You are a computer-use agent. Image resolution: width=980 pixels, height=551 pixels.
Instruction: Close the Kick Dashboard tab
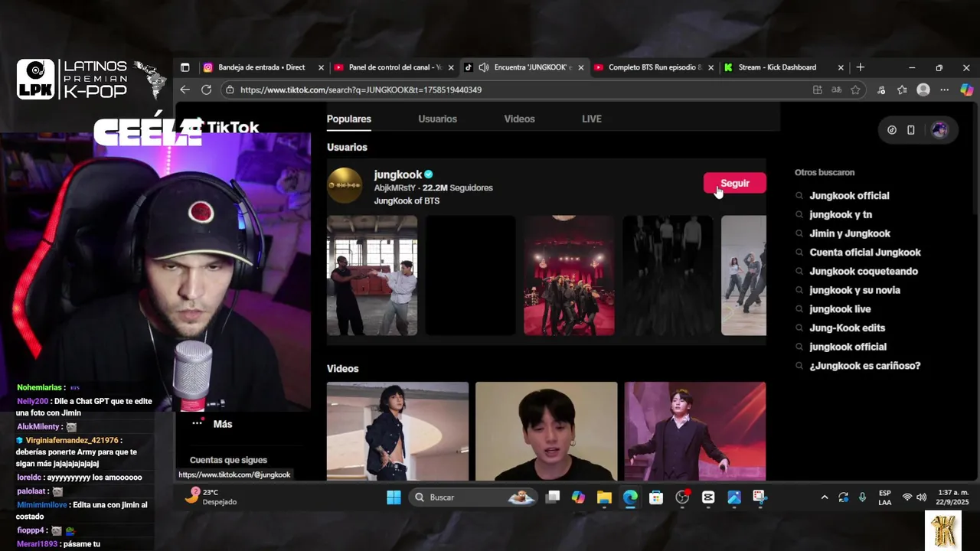click(841, 67)
